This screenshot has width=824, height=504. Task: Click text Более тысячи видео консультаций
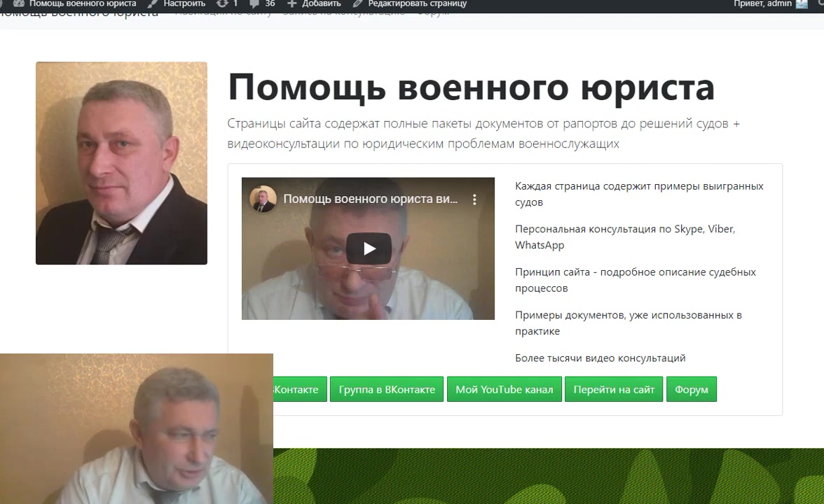tap(600, 358)
